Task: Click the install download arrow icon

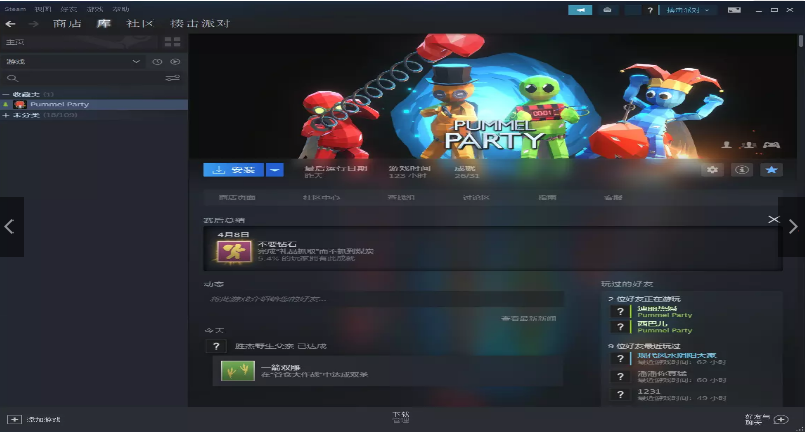Action: (x=219, y=170)
